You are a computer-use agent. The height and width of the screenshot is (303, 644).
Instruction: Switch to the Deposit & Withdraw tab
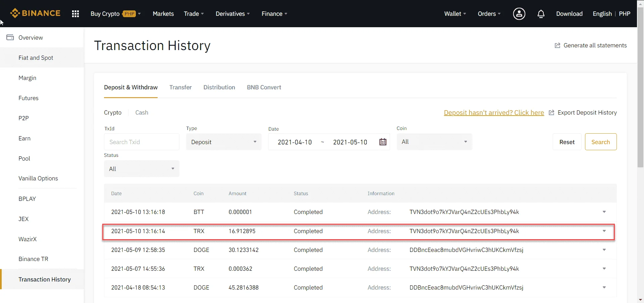click(x=131, y=87)
